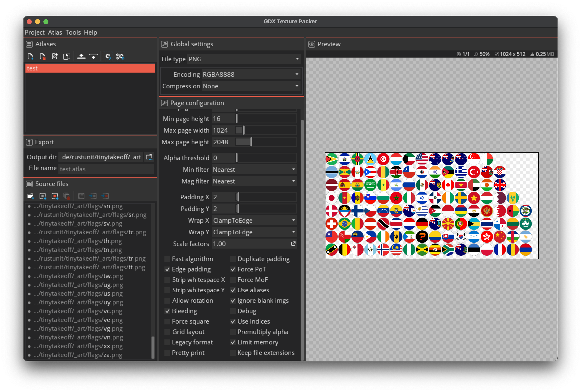The height and width of the screenshot is (392, 581).
Task: Toggle the Force square checkbox
Action: [x=167, y=321]
